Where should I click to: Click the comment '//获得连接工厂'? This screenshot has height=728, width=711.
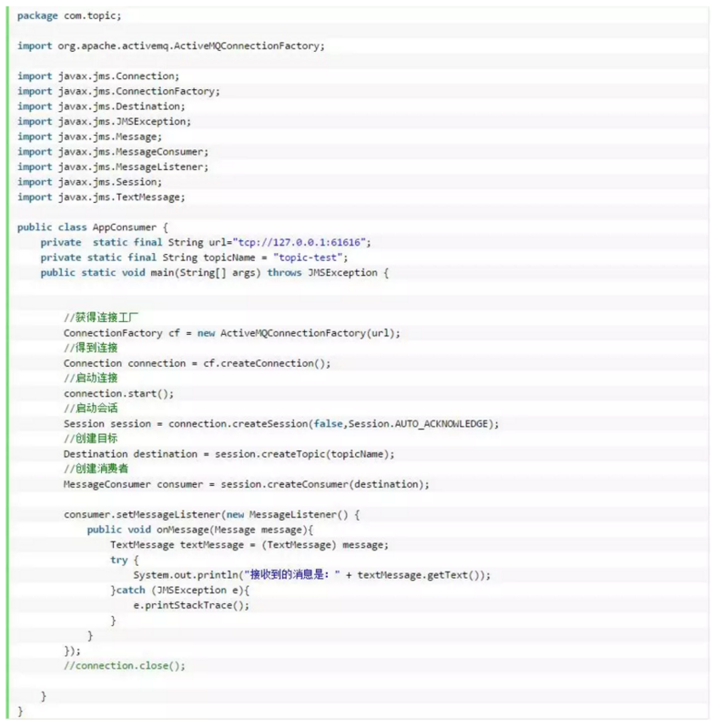click(101, 318)
